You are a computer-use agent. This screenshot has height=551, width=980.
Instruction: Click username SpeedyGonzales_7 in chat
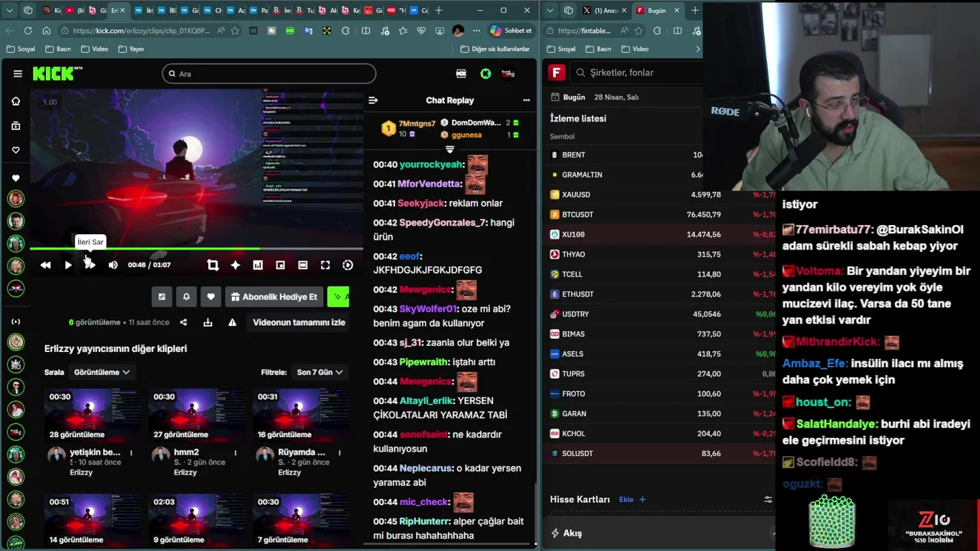coord(443,223)
